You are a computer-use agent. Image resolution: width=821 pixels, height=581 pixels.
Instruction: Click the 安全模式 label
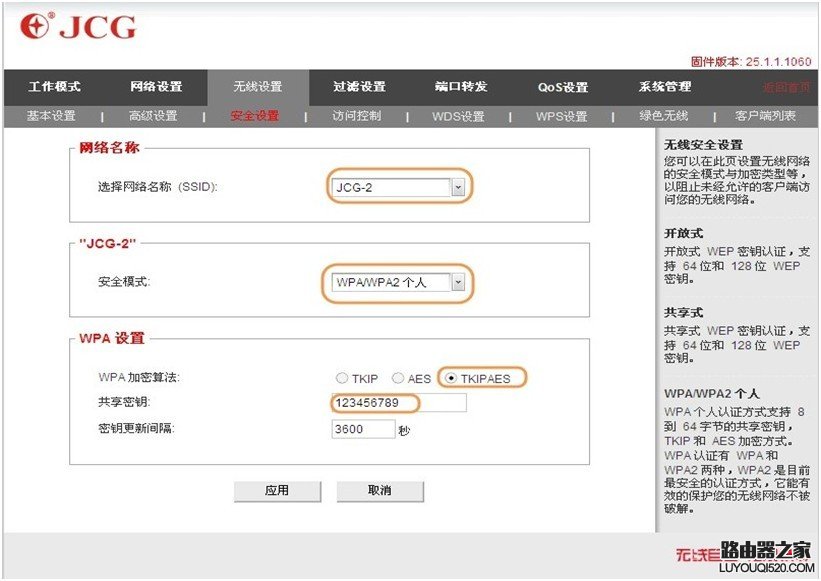point(124,282)
